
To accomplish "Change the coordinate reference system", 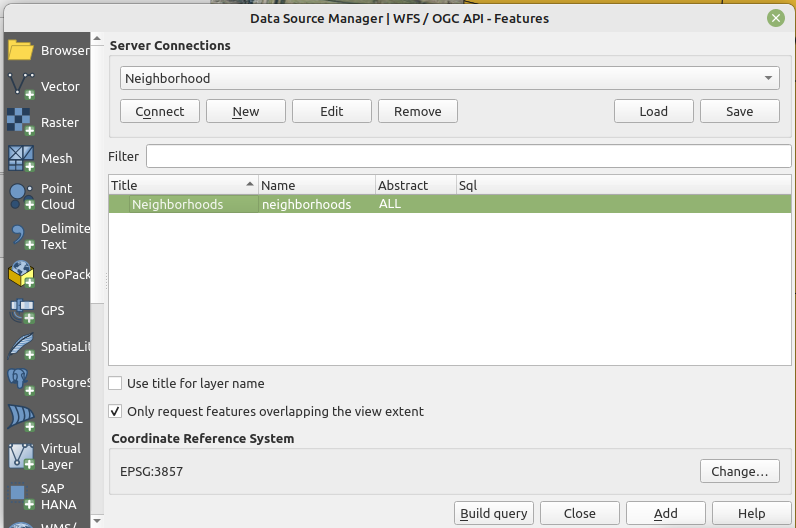I will [x=740, y=471].
